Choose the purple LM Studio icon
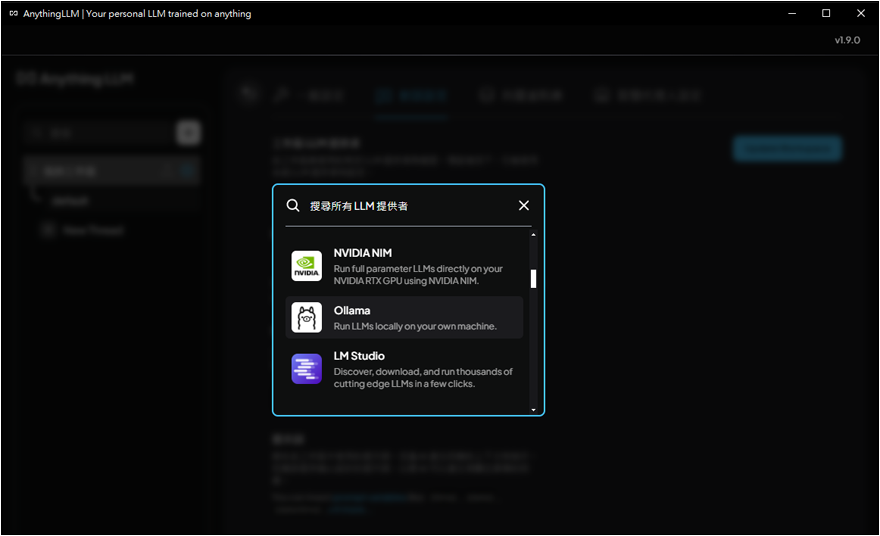This screenshot has width=880, height=536. pos(306,369)
